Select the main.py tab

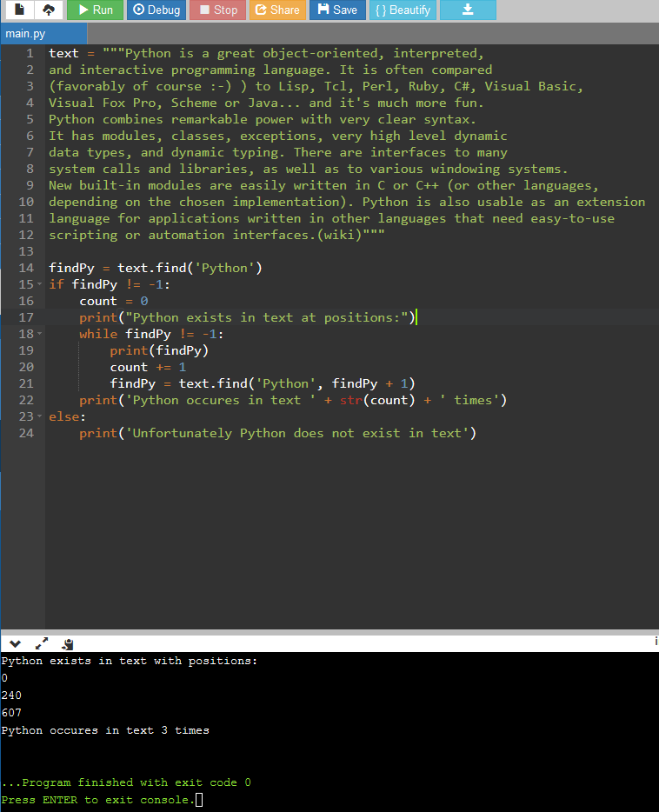[x=43, y=34]
